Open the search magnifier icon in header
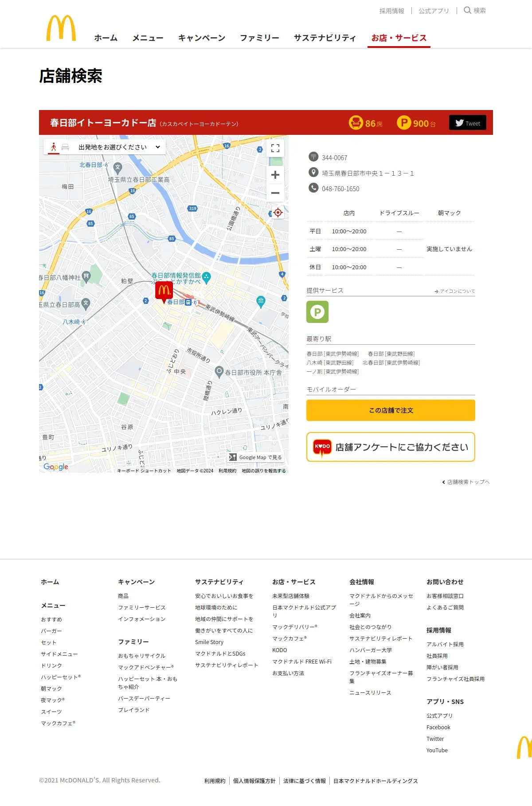Image resolution: width=532 pixels, height=806 pixels. point(467,10)
